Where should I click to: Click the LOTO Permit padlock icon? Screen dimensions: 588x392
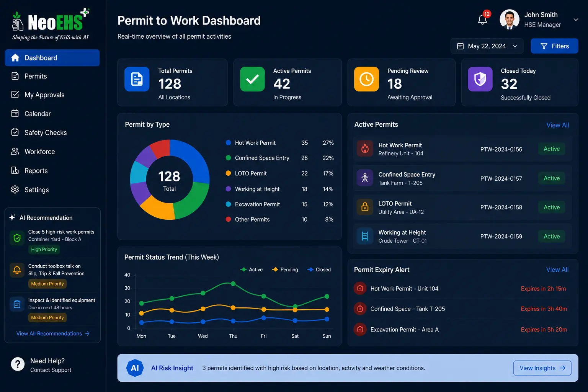pyautogui.click(x=365, y=207)
